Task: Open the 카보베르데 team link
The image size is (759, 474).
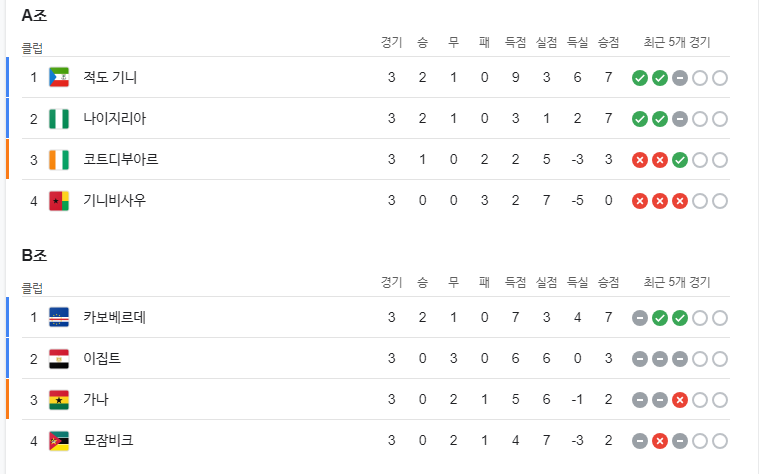Action: point(115,318)
